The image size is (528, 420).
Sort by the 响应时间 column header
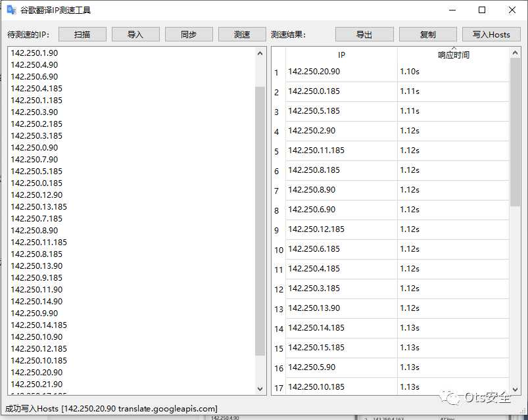[x=453, y=55]
